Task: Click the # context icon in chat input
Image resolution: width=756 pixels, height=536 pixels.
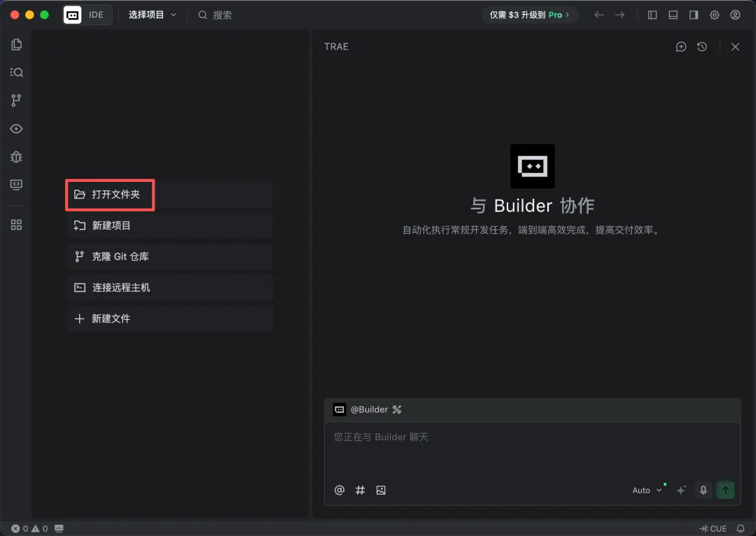Action: [360, 491]
